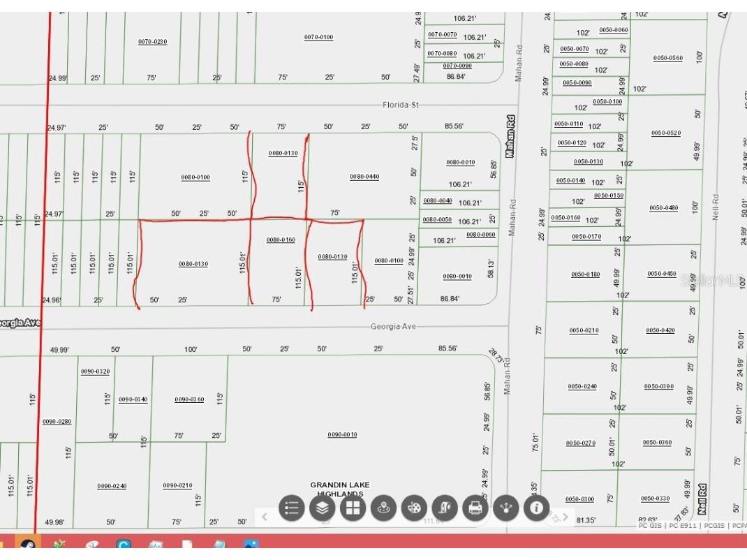This screenshot has width=747, height=560.
Task: Print the map with printer icon
Action: (475, 508)
